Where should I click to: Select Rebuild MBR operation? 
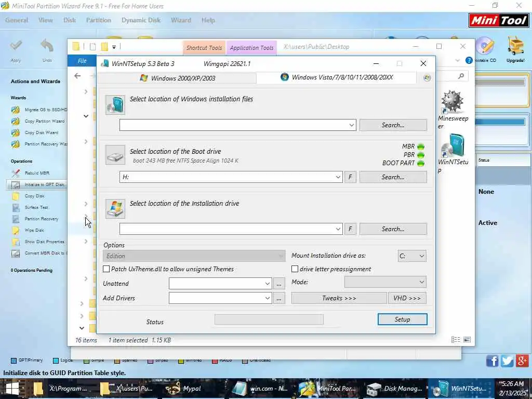point(30,173)
